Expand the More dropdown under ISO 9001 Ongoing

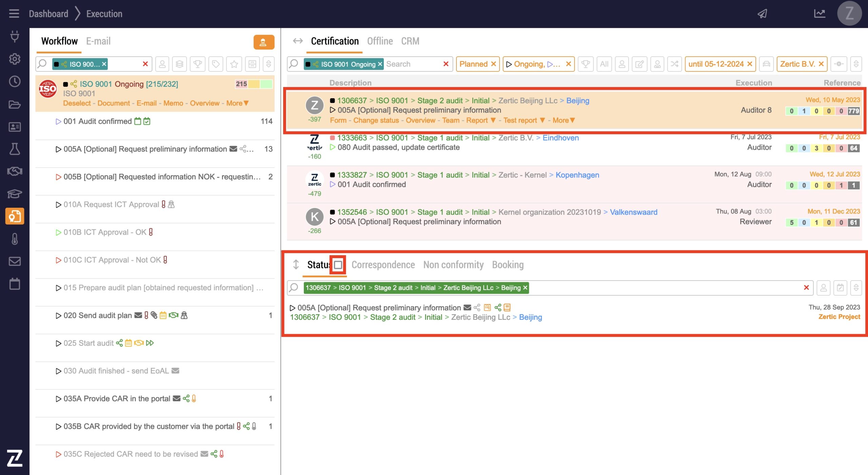238,103
